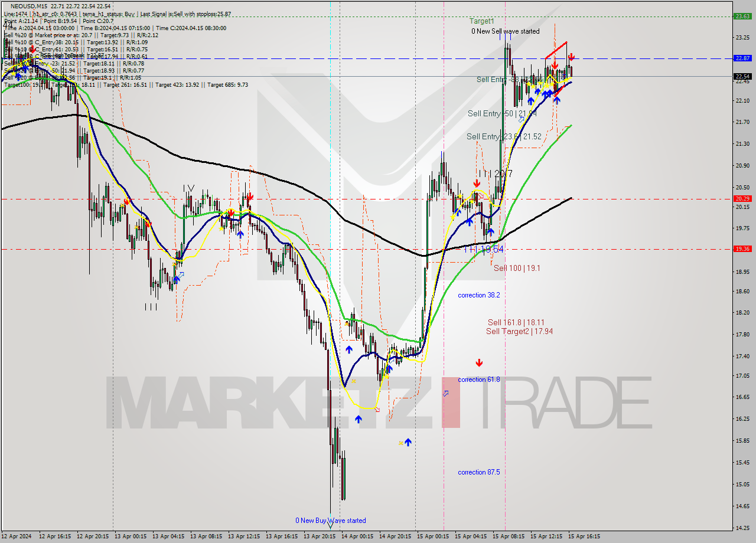Click the '14 Apr 20:15' time axis label
The height and width of the screenshot is (543, 756).
point(395,537)
